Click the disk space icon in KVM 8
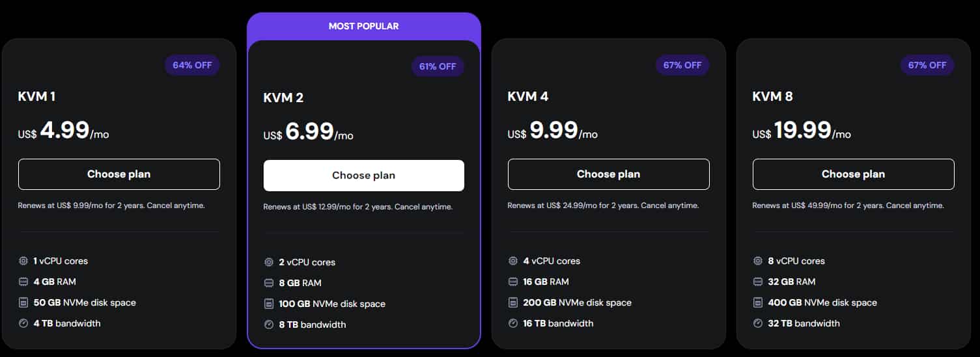 (x=758, y=302)
